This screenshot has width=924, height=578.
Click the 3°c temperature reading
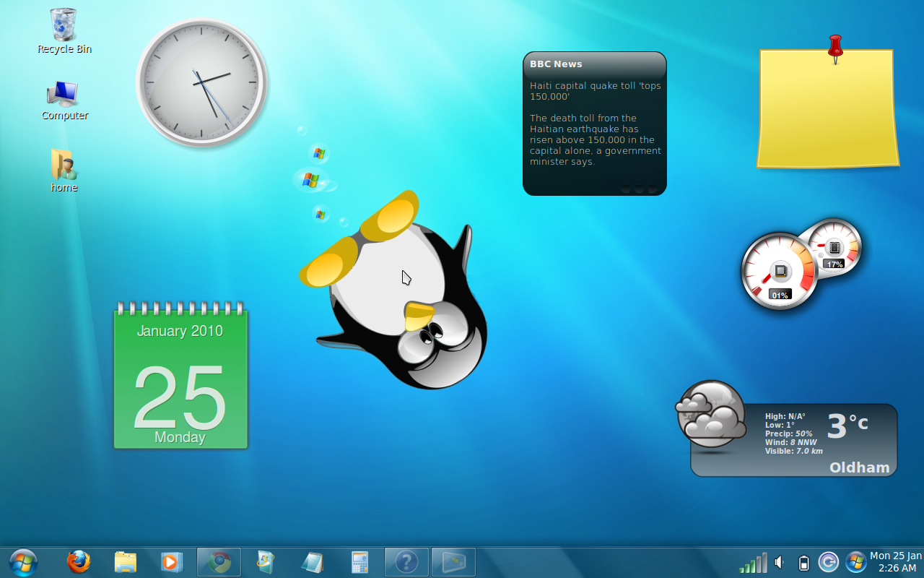[x=847, y=426]
